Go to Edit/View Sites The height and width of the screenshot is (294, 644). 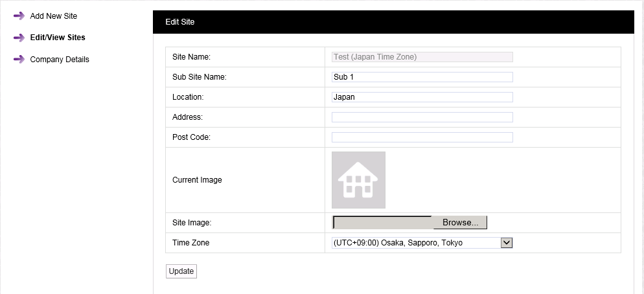pos(57,38)
